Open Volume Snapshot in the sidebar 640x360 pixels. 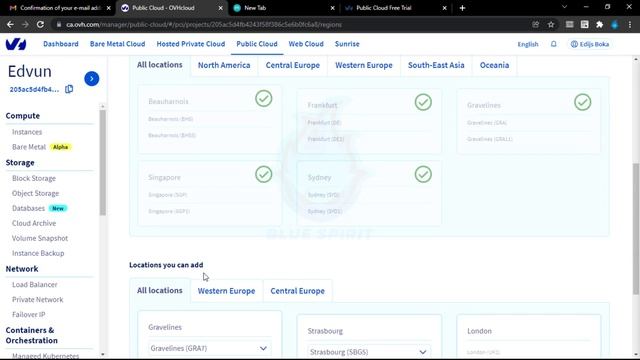coord(40,238)
